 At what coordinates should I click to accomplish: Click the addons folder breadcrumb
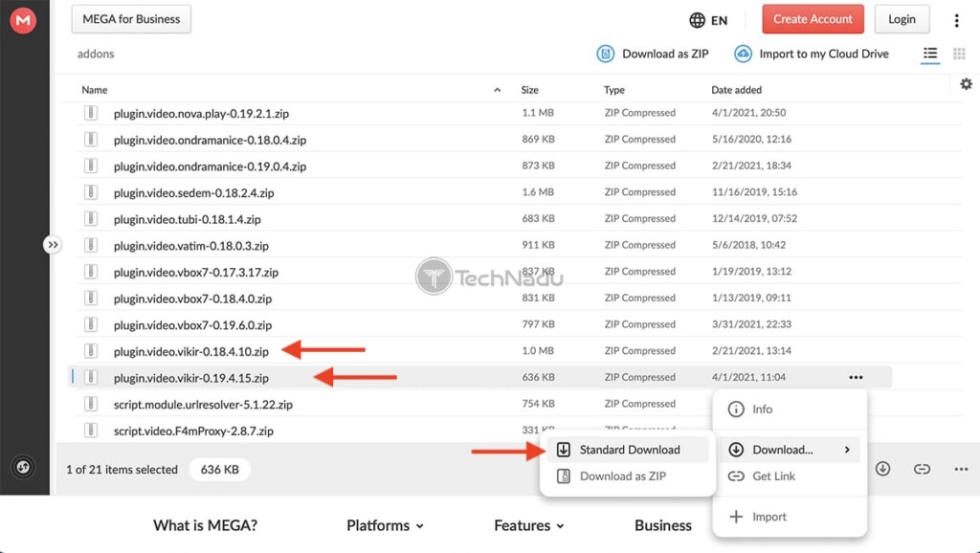click(96, 54)
